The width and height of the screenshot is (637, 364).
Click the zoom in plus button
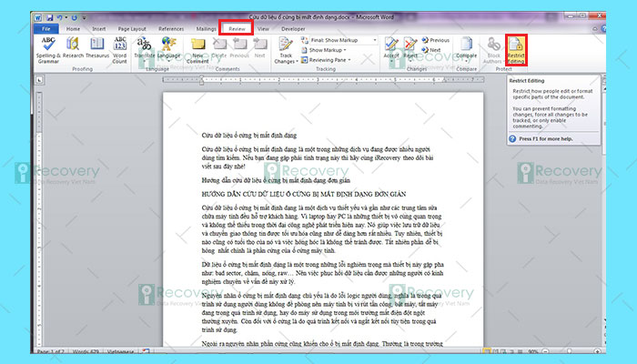[597, 351]
